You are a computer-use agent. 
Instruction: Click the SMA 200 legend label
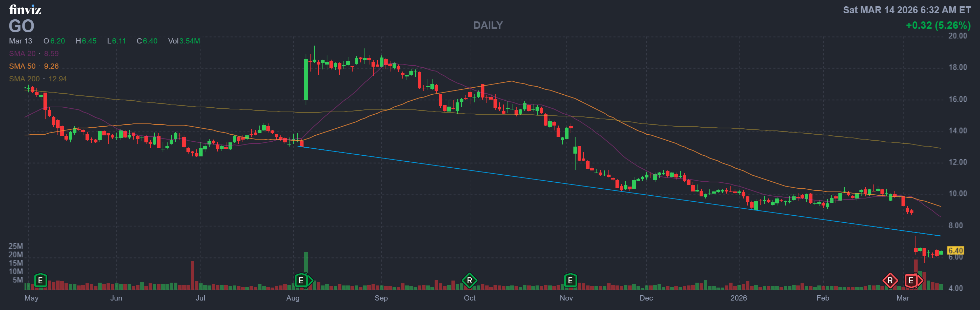pyautogui.click(x=24, y=79)
